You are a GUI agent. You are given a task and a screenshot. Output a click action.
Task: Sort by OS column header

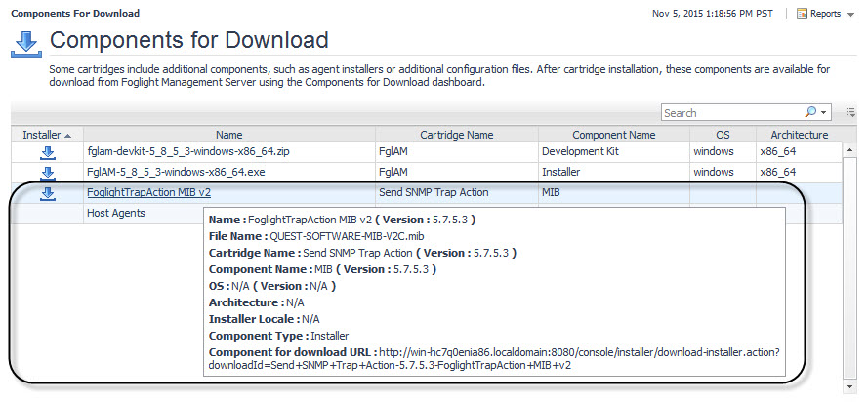pyautogui.click(x=723, y=135)
